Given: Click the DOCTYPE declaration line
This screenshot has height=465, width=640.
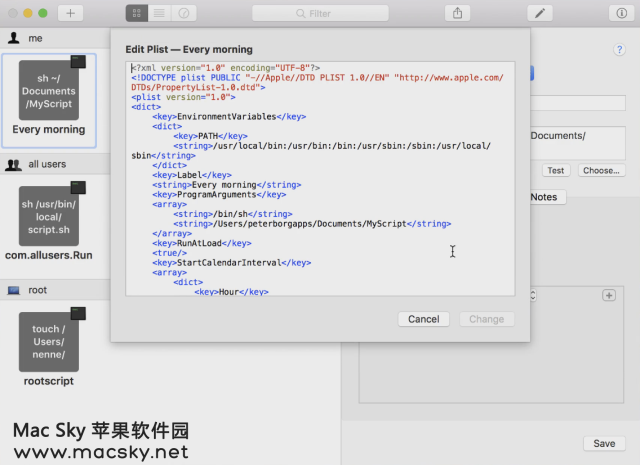Looking at the screenshot, I should pos(318,82).
